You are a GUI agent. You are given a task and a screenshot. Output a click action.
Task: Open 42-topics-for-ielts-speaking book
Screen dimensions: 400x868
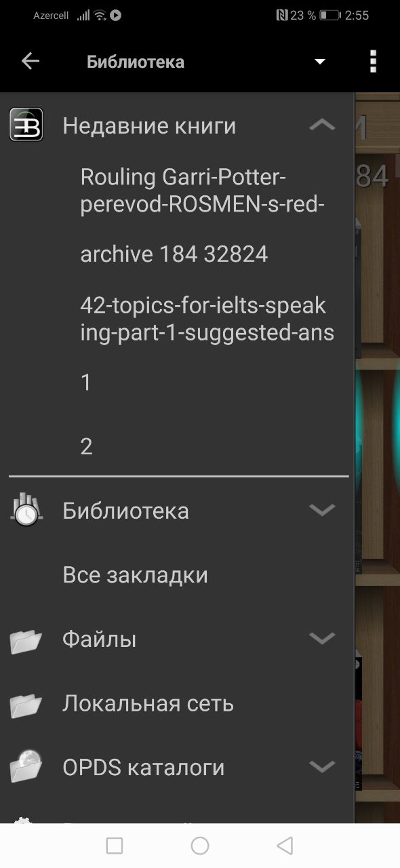(x=207, y=319)
